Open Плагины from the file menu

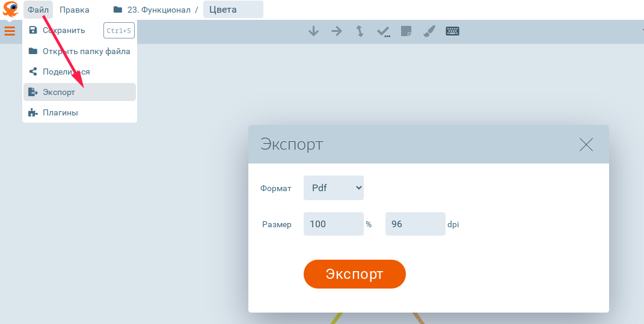[x=80, y=112]
